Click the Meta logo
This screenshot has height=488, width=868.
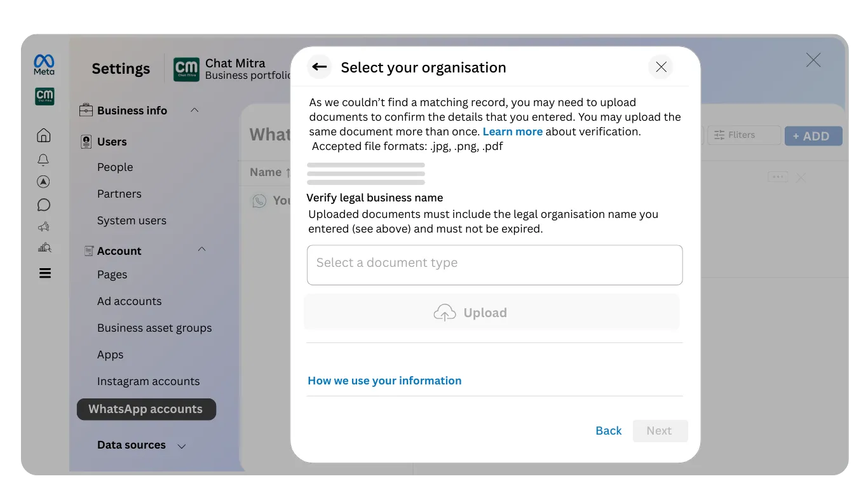[x=43, y=62]
